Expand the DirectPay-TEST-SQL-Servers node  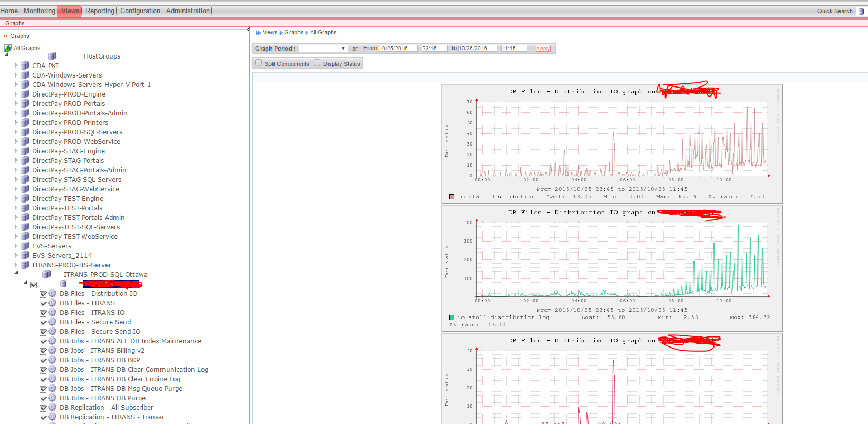16,227
